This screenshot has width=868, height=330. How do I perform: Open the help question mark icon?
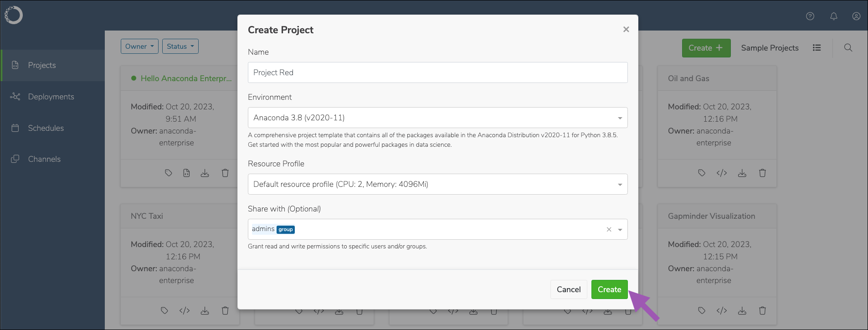810,16
